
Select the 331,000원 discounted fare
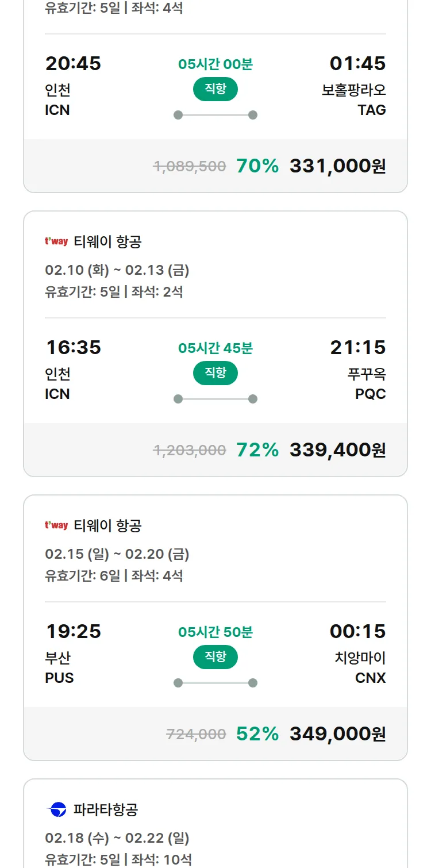coord(337,166)
